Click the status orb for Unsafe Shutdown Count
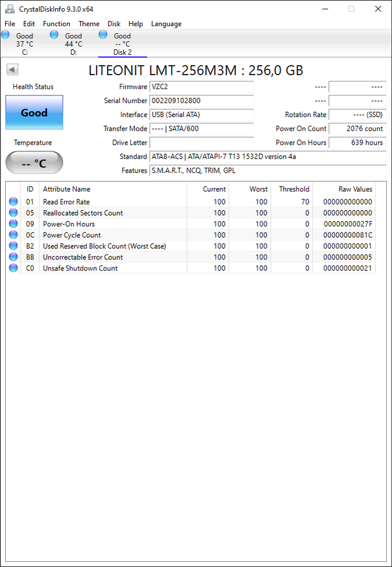 pos(13,269)
